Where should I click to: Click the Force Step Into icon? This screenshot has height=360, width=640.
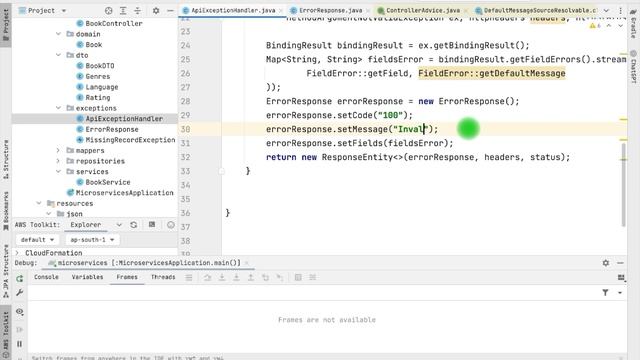coord(236,278)
